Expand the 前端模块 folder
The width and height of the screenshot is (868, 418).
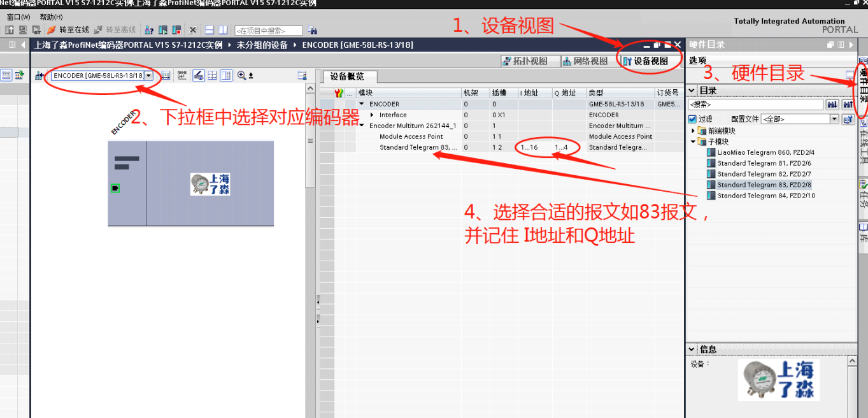point(694,131)
